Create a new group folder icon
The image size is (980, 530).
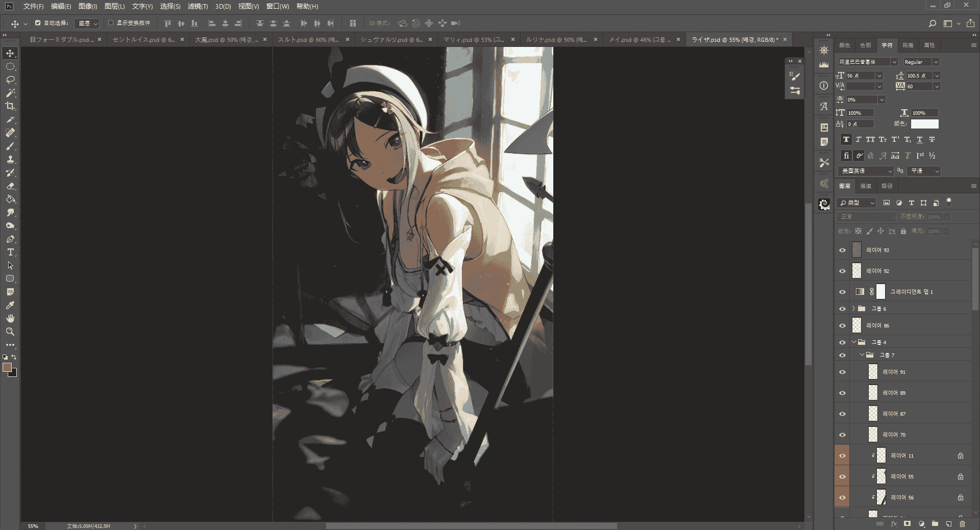tap(935, 524)
